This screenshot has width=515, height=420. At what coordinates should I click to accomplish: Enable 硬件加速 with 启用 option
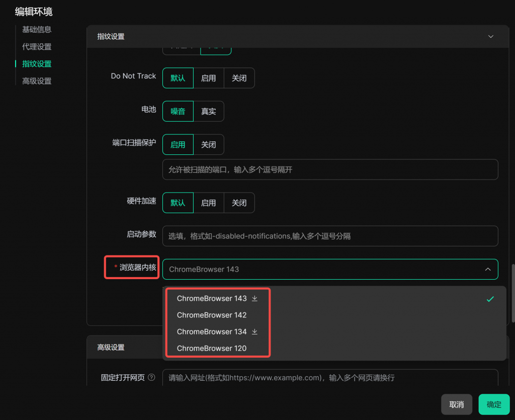point(208,203)
